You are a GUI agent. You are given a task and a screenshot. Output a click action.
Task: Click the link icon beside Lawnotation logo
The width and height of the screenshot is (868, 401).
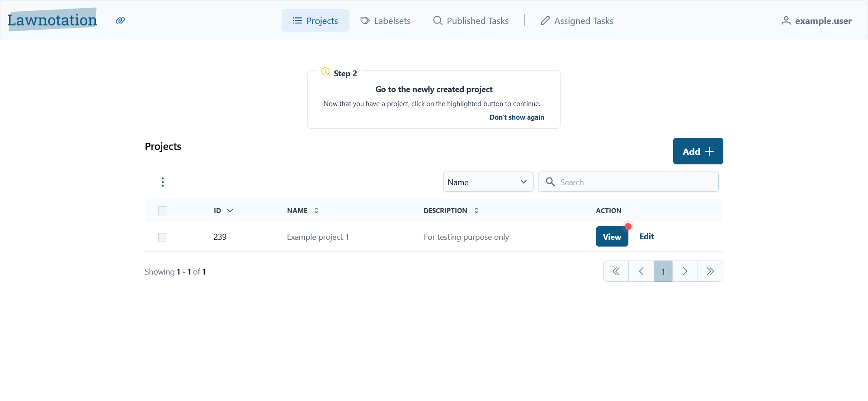tap(120, 20)
